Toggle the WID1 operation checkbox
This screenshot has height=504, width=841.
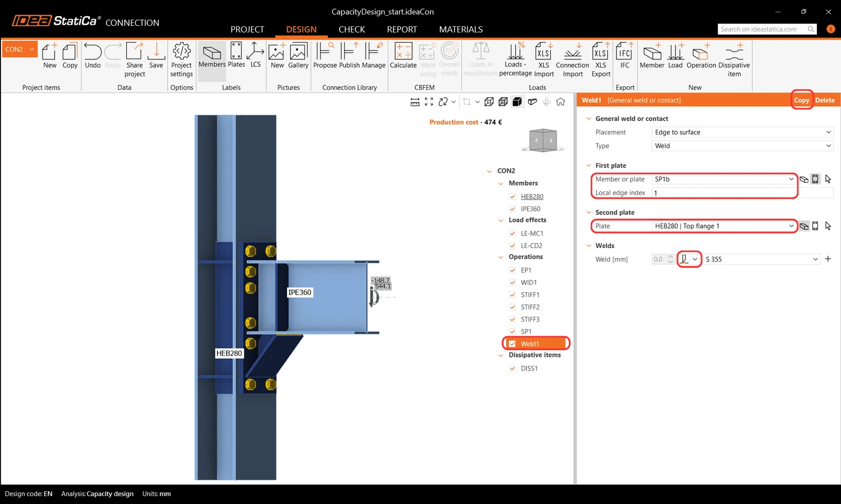click(512, 283)
